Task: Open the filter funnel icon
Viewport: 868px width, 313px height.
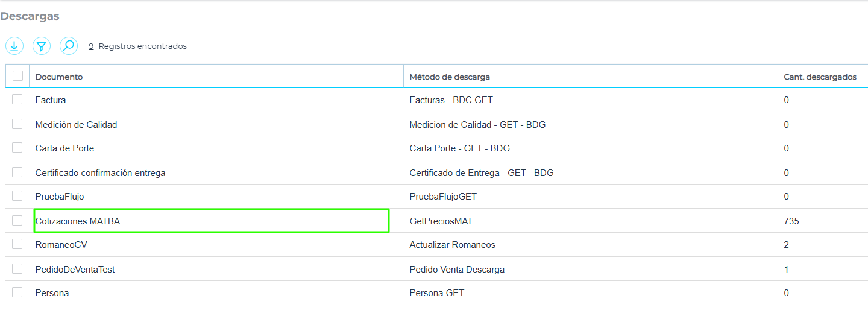Action: 42,46
